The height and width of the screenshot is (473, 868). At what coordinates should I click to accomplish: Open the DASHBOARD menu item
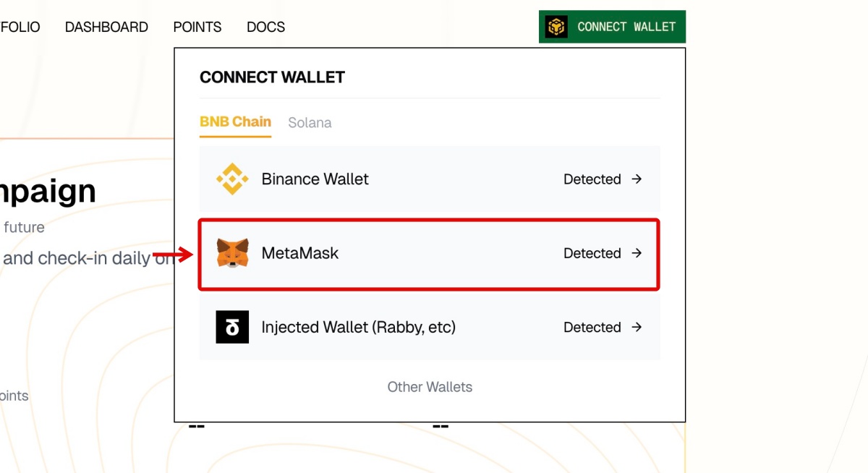pos(106,27)
